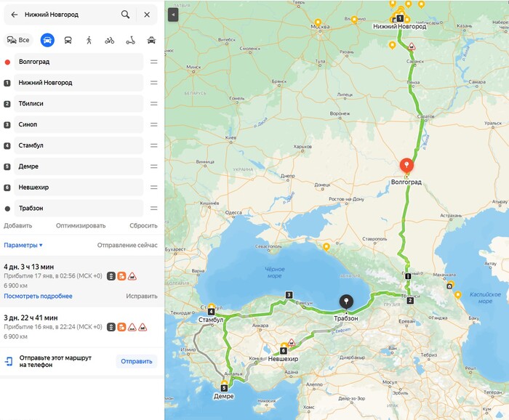Image resolution: width=509 pixels, height=420 pixels.
Task: Grab reorder handle beside Стамбул
Action: [154, 145]
